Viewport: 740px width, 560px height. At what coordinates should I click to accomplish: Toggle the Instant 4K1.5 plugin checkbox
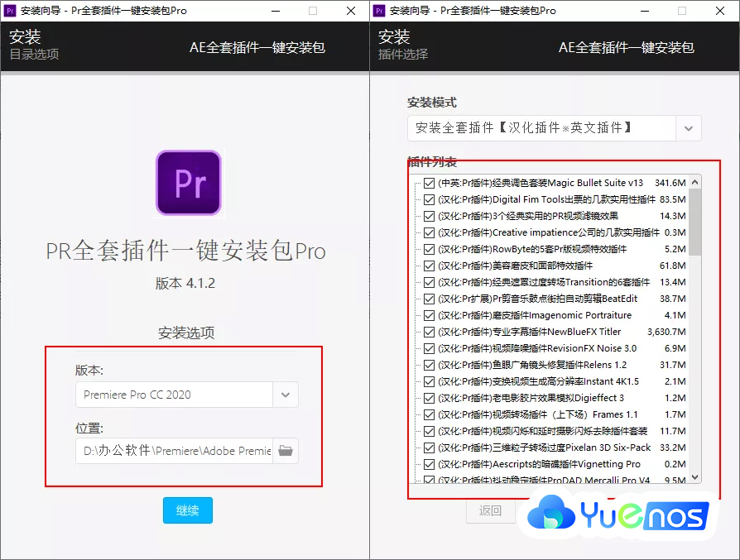pos(429,381)
